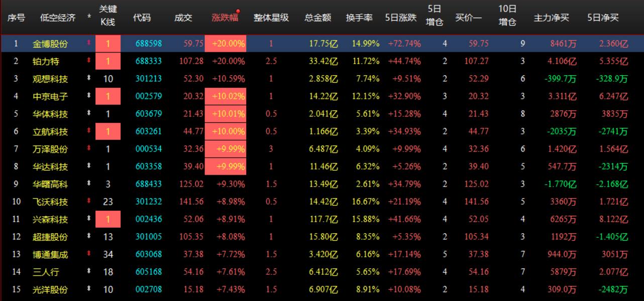Viewport: 644px width, 301px height.
Task: Click the -1.770亿 main net buy cell
Action: coord(561,184)
